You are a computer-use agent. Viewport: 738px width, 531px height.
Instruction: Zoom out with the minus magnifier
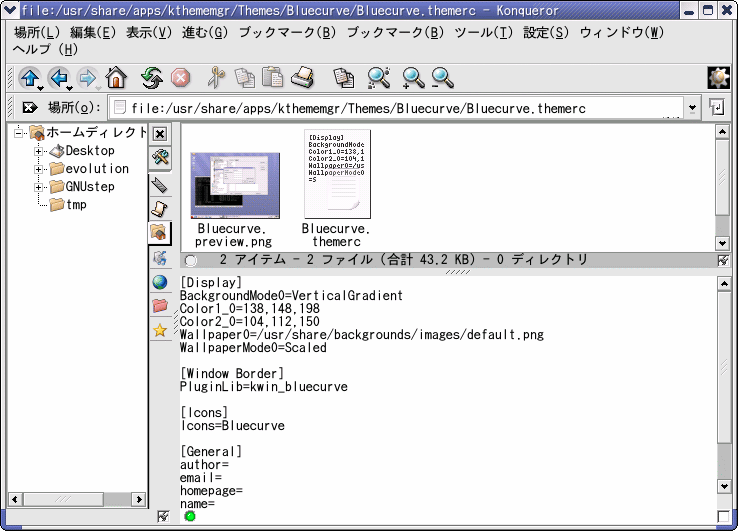tap(442, 78)
